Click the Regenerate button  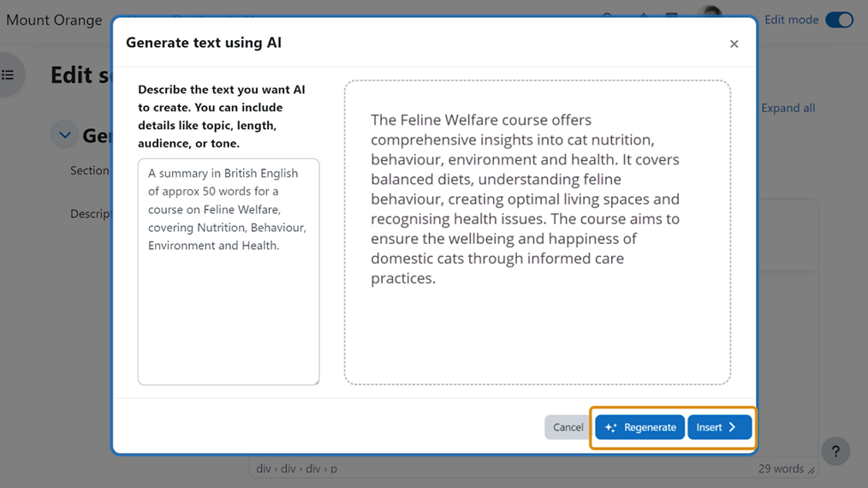click(x=639, y=427)
